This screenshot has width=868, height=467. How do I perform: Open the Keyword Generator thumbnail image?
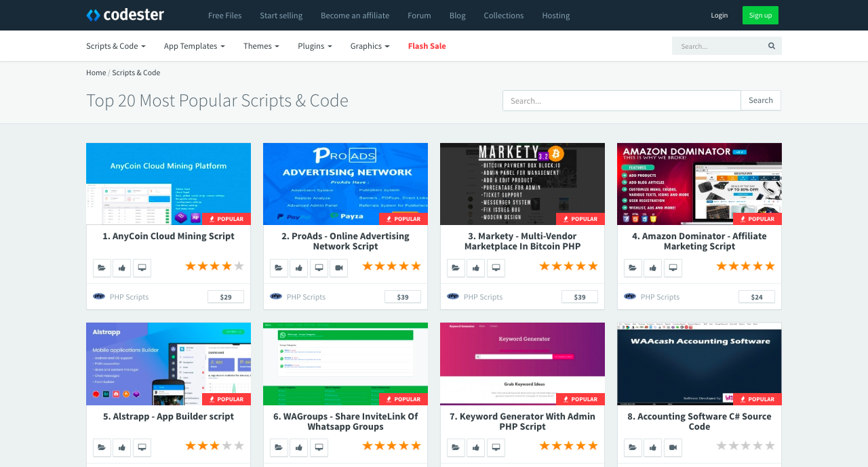(x=522, y=364)
